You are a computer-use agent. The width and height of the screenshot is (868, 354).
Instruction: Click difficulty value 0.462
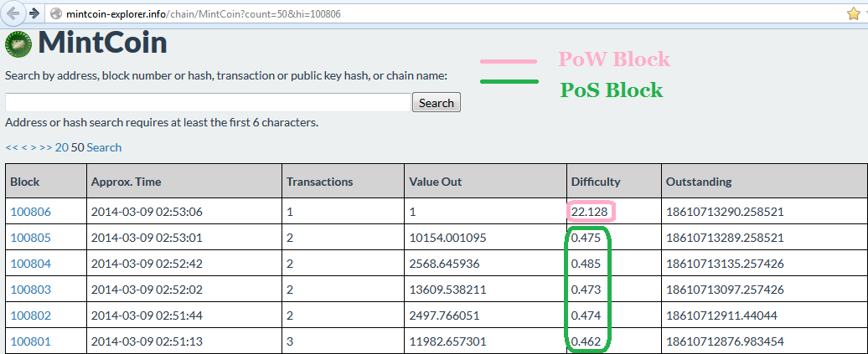click(586, 341)
